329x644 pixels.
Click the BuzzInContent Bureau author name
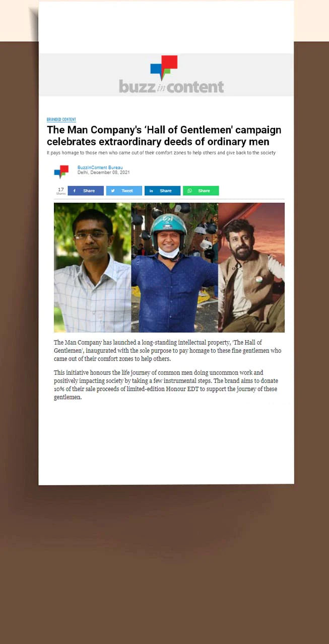click(x=100, y=168)
